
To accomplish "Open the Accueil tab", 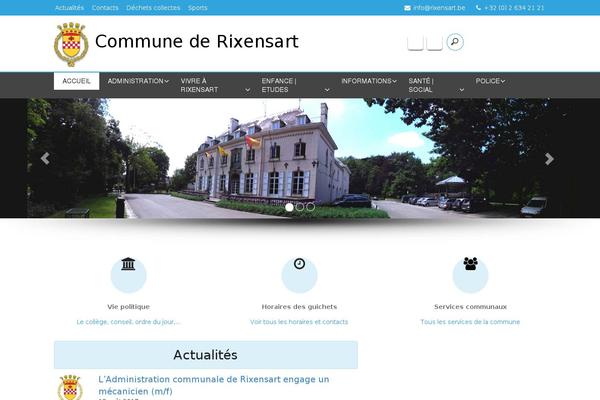I will click(77, 81).
